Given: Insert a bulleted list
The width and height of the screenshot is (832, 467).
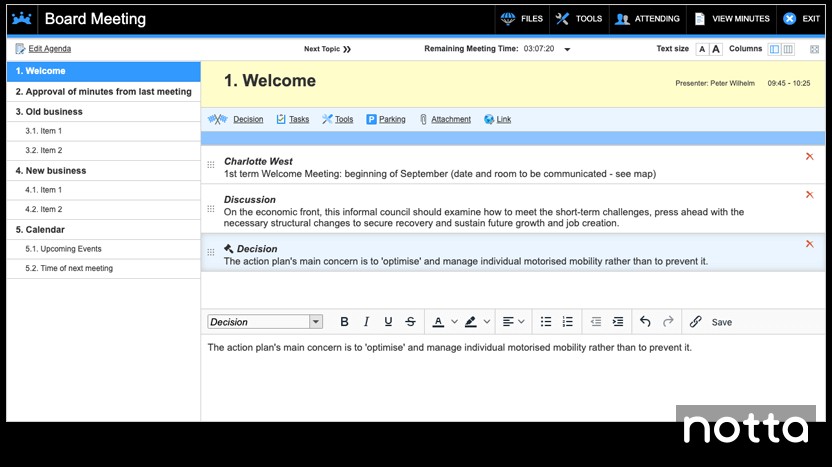Looking at the screenshot, I should 546,322.
